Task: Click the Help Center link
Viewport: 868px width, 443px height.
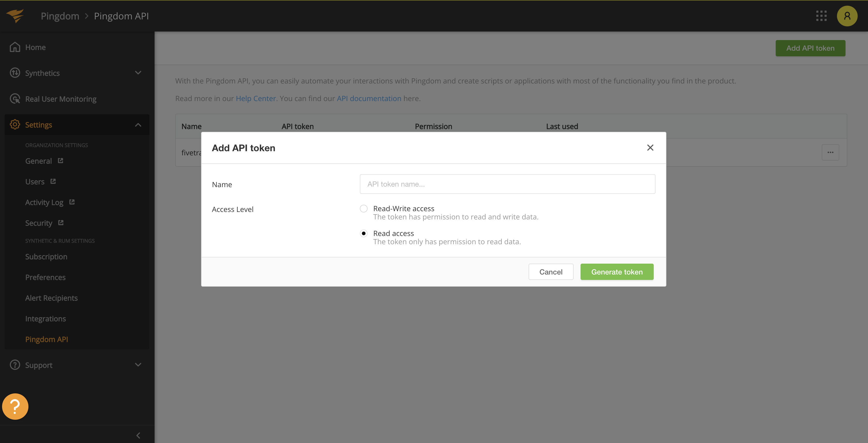Action: click(x=255, y=98)
